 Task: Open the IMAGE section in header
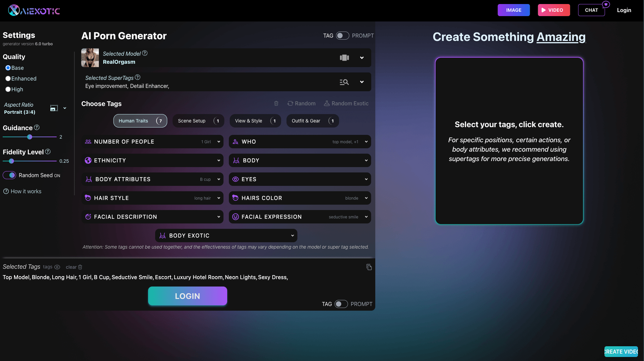(514, 10)
